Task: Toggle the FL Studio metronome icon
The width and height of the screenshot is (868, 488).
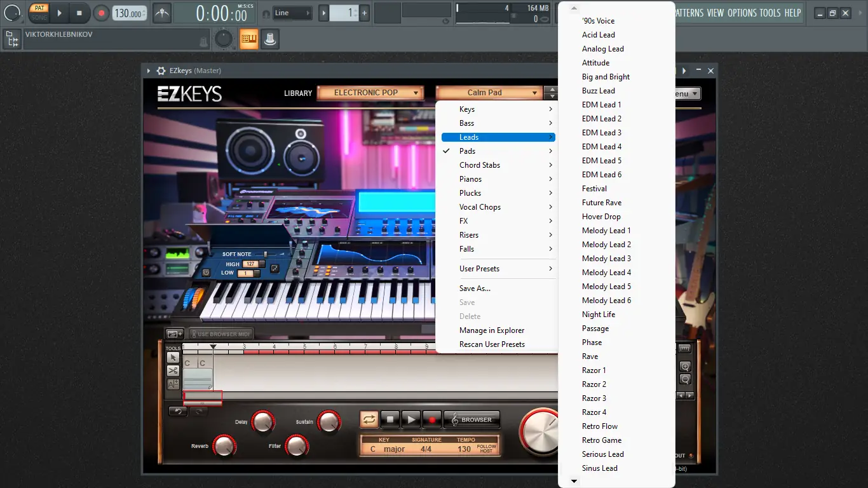Action: (x=162, y=13)
